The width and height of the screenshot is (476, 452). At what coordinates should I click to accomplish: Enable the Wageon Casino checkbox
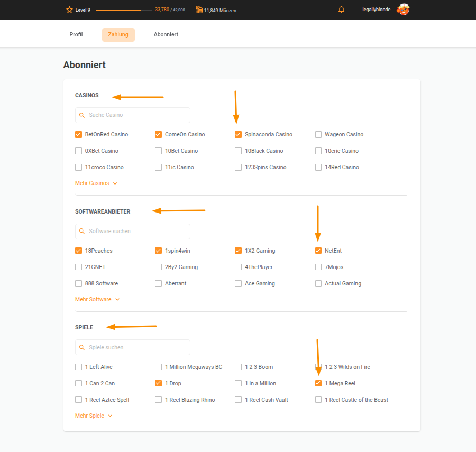pos(318,134)
